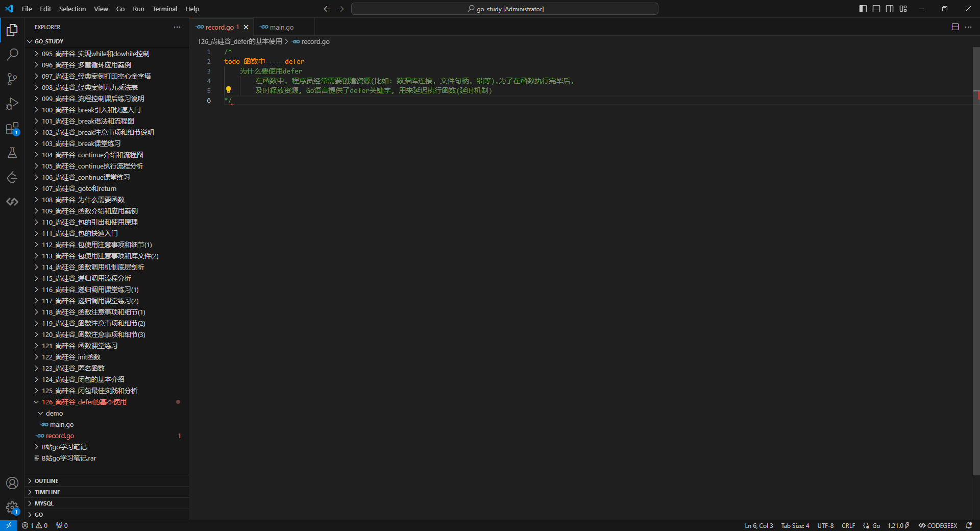Change the CRLF end-of-line sequence
This screenshot has width=980, height=531.
(x=848, y=525)
